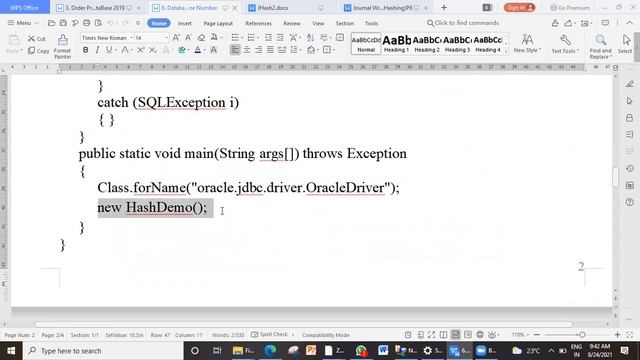Activate the Format Painter
The height and width of the screenshot is (360, 640).
point(62,46)
